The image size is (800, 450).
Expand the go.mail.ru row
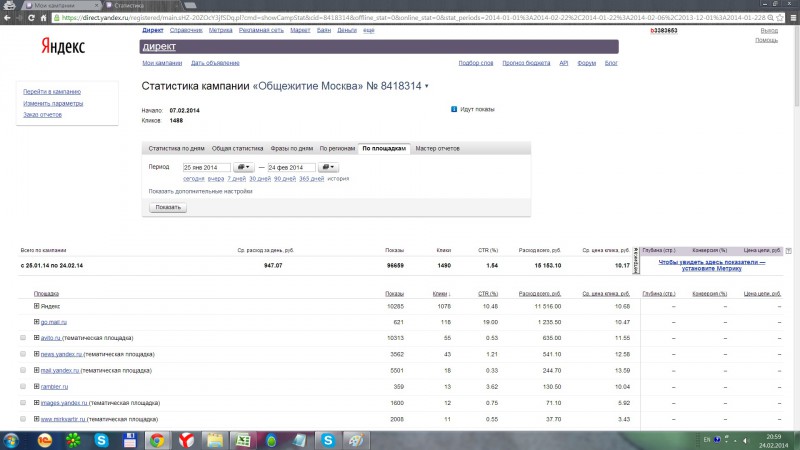click(36, 322)
